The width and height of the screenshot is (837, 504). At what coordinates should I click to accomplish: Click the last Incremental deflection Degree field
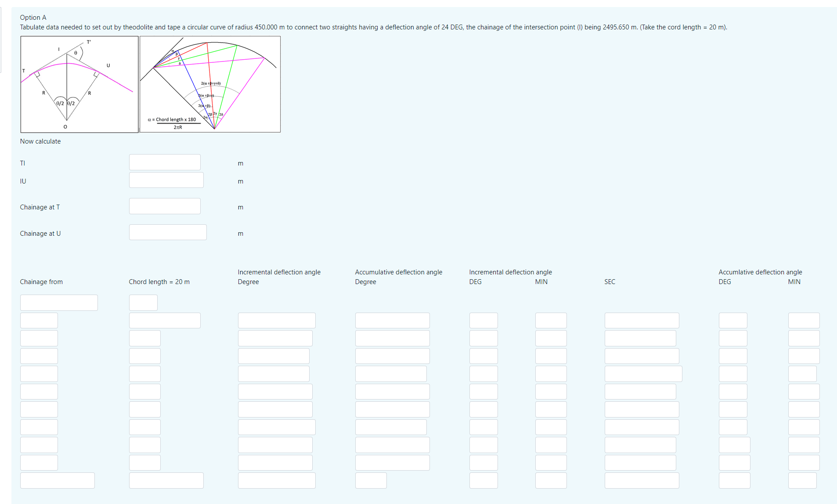click(276, 480)
